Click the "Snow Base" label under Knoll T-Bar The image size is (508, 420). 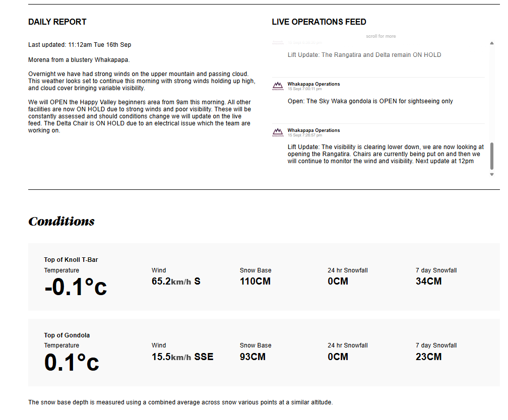pos(256,270)
